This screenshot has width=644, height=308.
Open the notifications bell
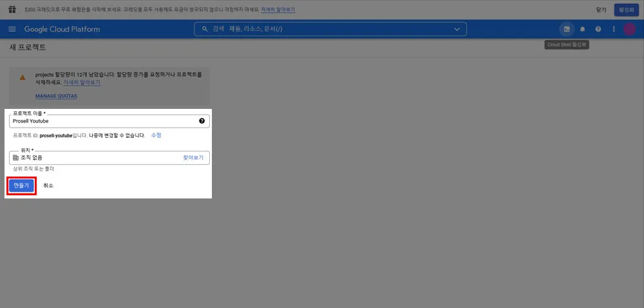click(582, 29)
